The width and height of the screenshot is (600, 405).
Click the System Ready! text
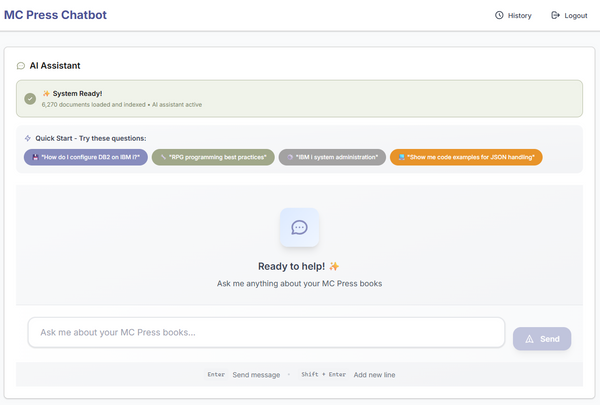click(x=77, y=93)
